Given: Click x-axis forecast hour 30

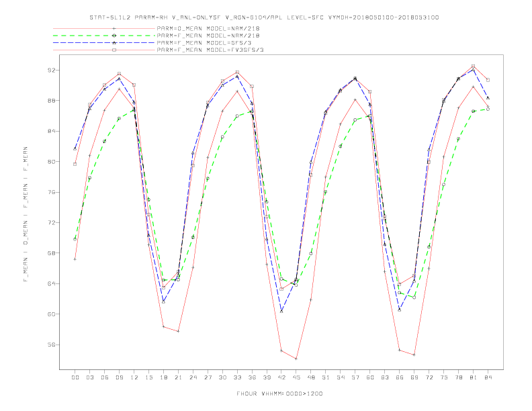Looking at the screenshot, I should pos(222,377).
